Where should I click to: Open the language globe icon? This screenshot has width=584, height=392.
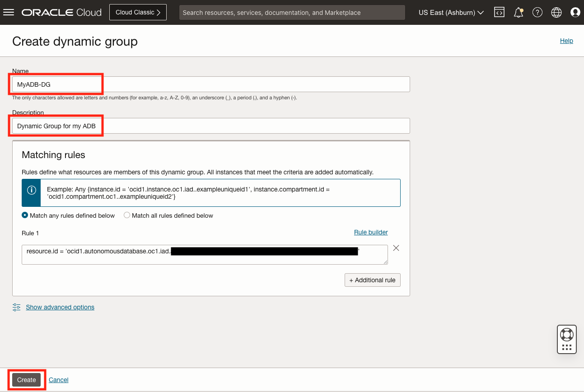(556, 12)
